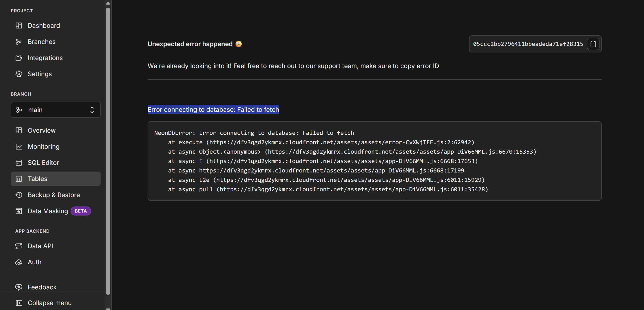Image resolution: width=644 pixels, height=310 pixels.
Task: Open the Integrations panel
Action: click(45, 58)
